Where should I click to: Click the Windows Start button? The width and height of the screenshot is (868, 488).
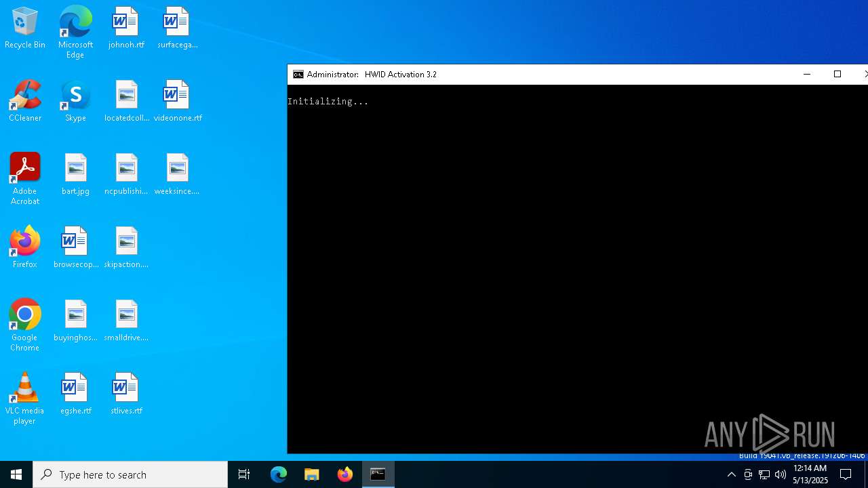(x=16, y=474)
